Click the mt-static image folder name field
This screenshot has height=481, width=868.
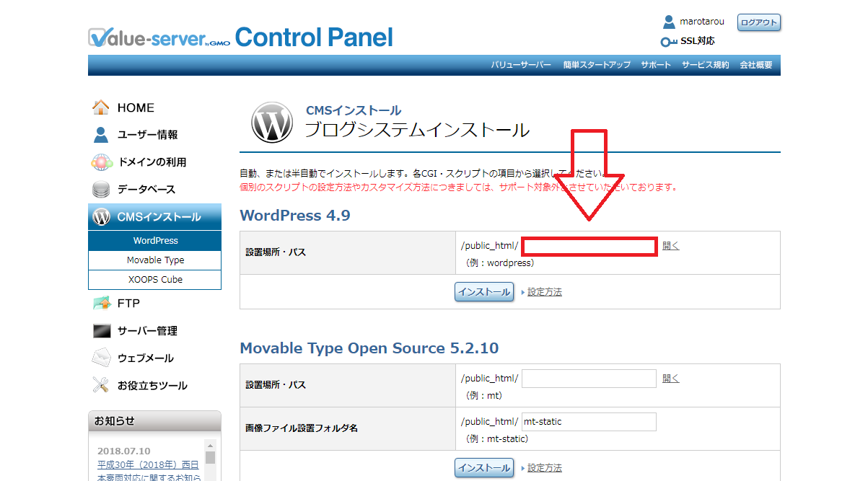[x=589, y=422]
